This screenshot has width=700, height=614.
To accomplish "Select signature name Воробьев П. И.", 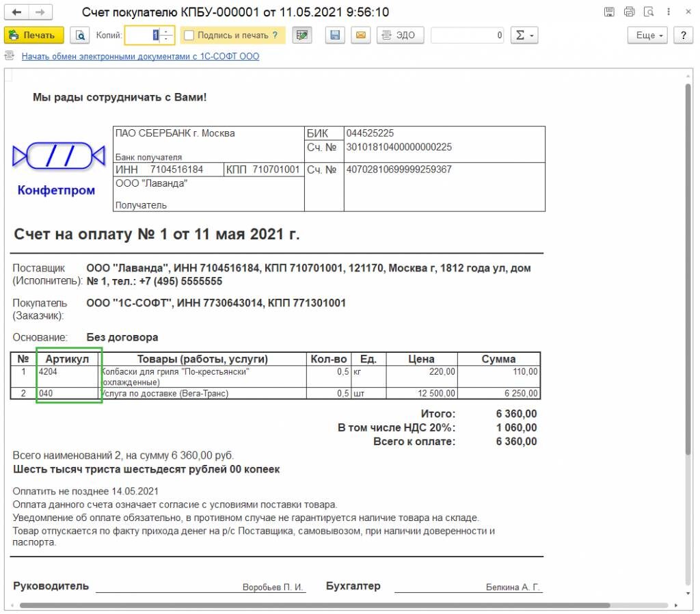I will [x=273, y=587].
